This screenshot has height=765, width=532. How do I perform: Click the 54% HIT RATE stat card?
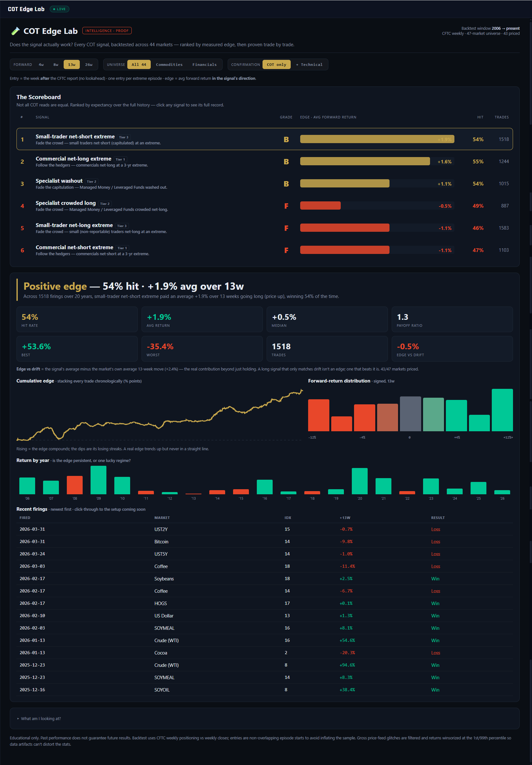click(x=77, y=319)
